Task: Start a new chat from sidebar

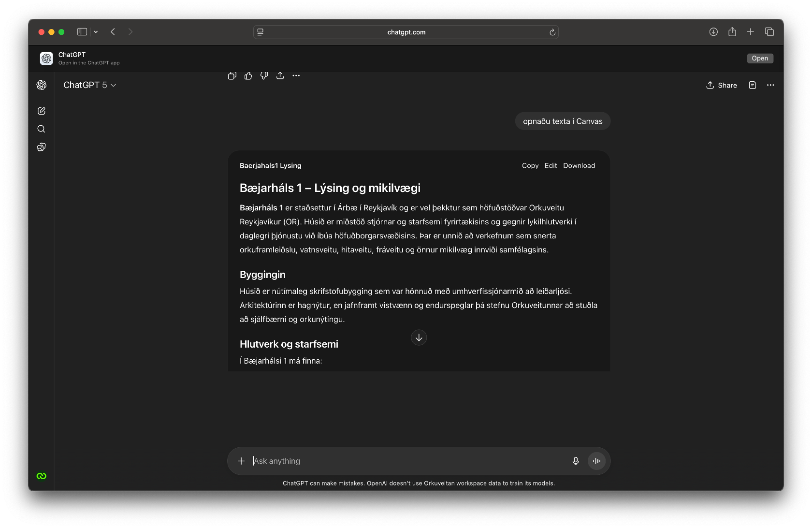Action: pos(42,111)
